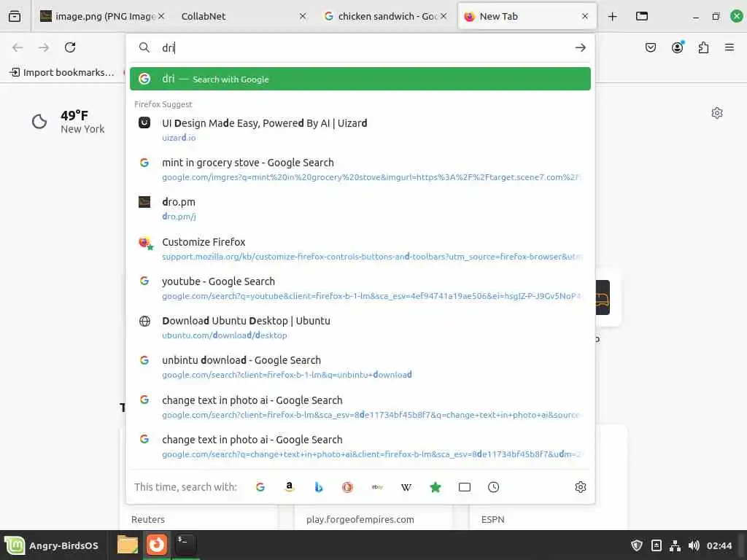This screenshot has height=560, width=747.
Task: Click Firefox icon in taskbar
Action: click(156, 545)
